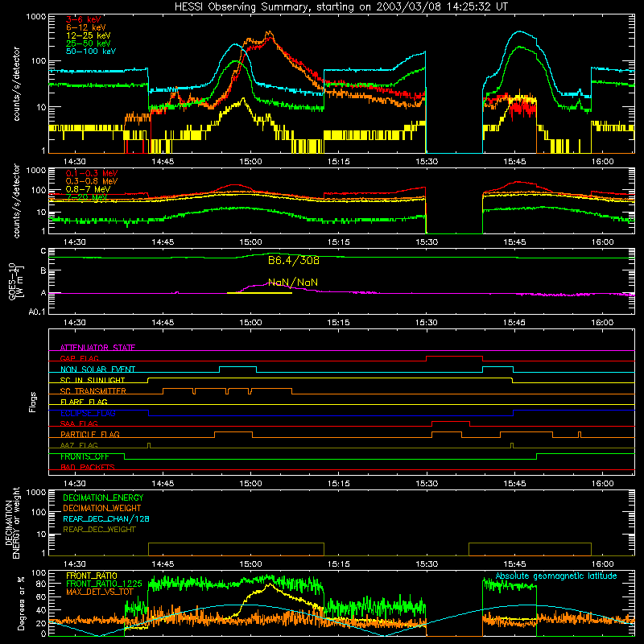Click the Degrees or % axis label
The width and height of the screenshot is (644, 644).
click(x=21, y=603)
